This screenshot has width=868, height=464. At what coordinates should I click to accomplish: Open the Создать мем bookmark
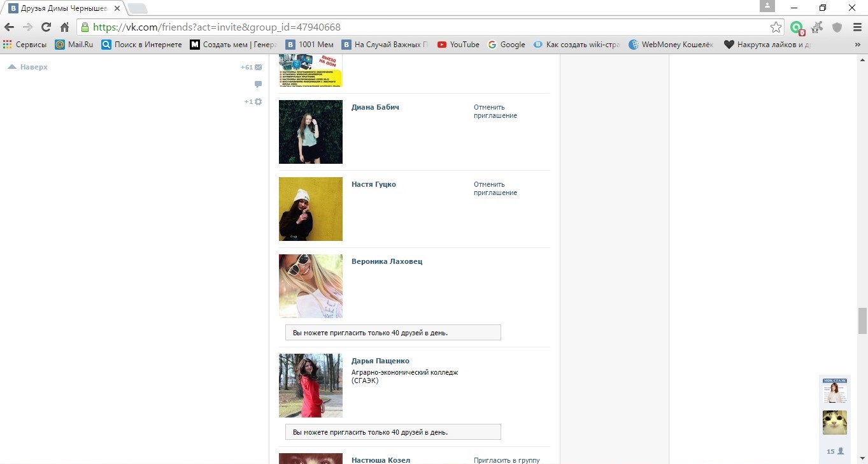(234, 45)
